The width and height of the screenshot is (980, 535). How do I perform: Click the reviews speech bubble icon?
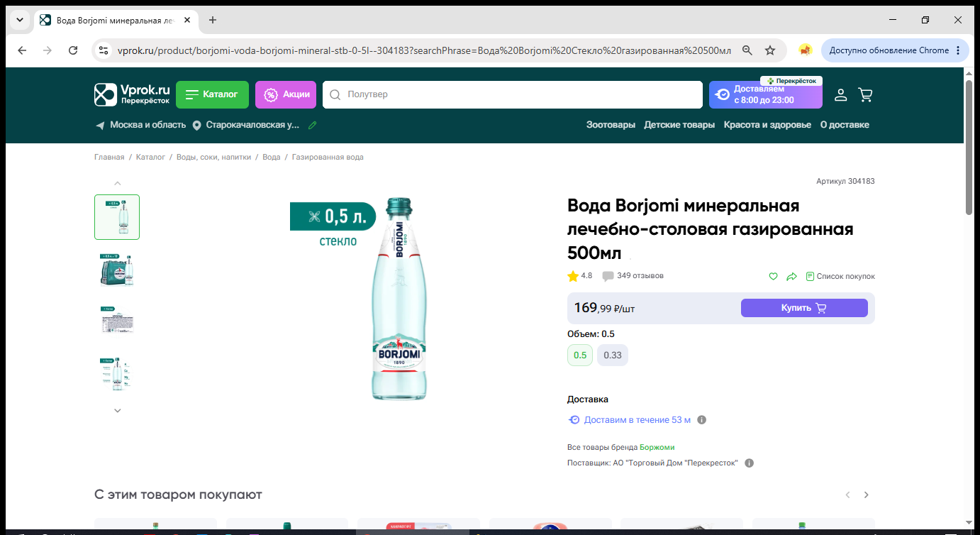[608, 276]
